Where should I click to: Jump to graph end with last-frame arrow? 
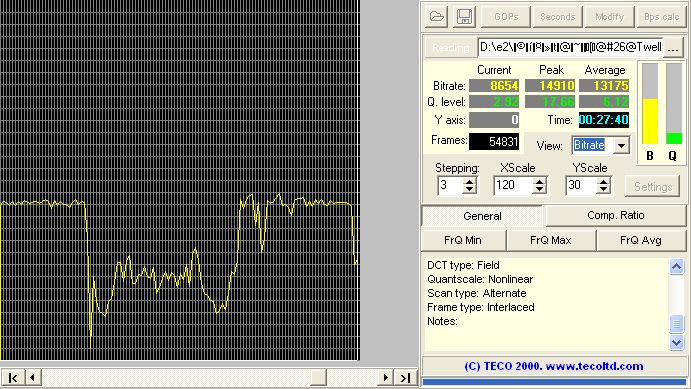click(x=405, y=378)
